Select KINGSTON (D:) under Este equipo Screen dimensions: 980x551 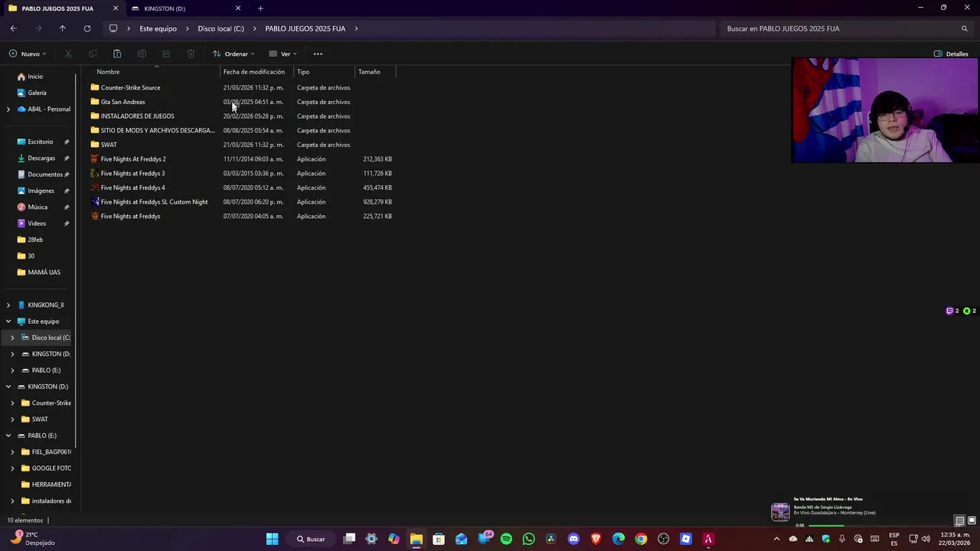click(x=51, y=354)
